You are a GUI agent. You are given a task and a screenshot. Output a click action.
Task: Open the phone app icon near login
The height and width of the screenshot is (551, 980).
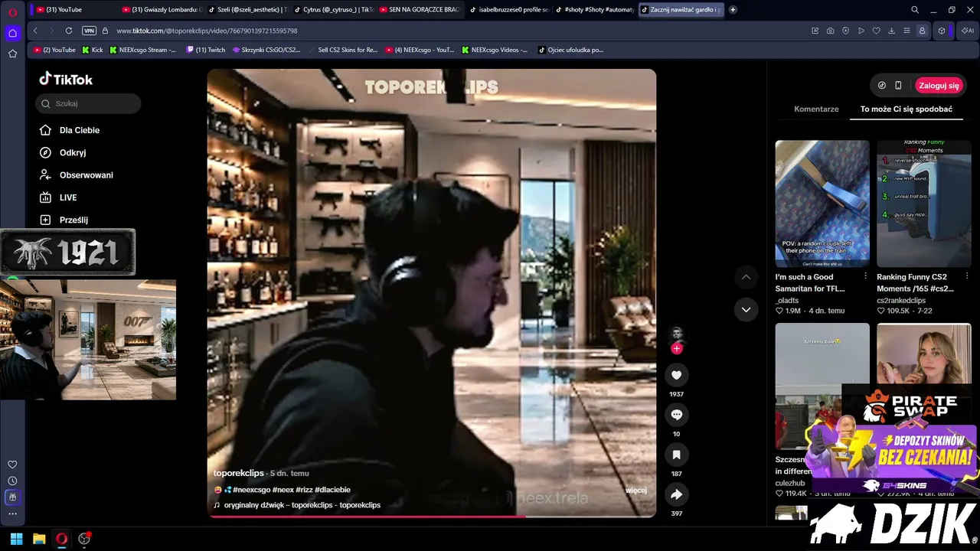click(898, 86)
